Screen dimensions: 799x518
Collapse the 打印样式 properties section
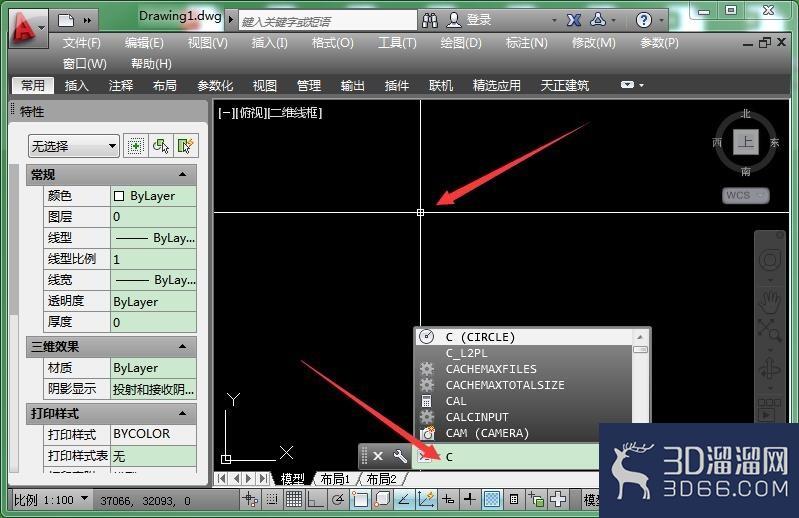point(183,414)
